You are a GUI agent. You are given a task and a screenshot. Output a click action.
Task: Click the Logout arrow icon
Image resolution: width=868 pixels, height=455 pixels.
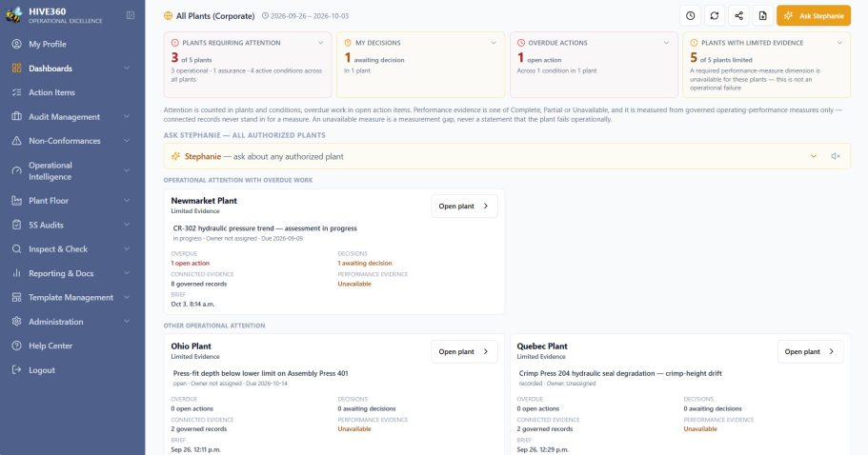click(x=16, y=370)
